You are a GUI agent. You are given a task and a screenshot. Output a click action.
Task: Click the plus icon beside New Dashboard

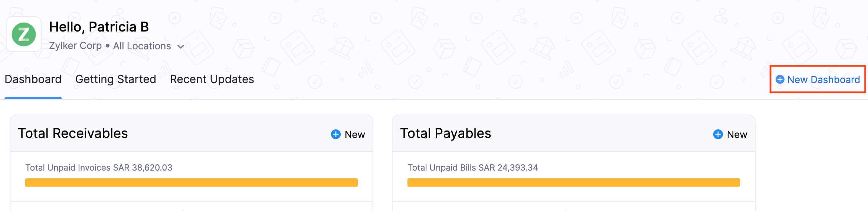pos(780,79)
